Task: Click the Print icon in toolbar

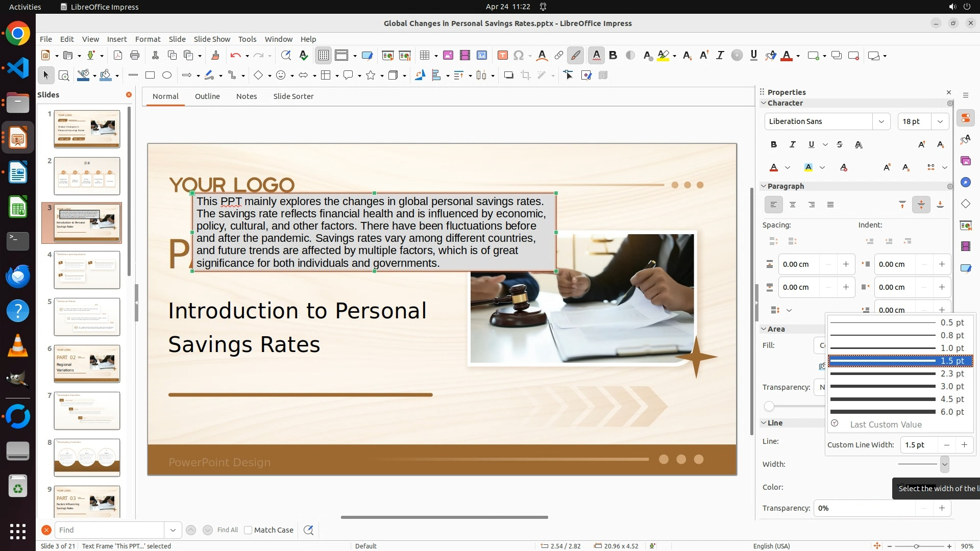Action: [135, 56]
